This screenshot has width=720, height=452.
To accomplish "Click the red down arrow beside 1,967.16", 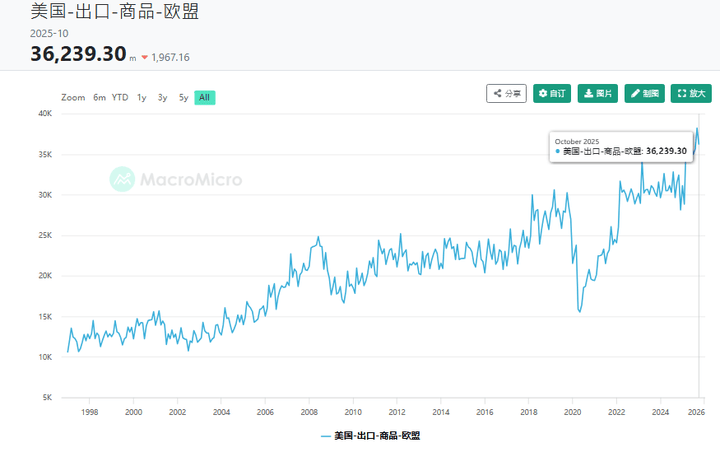I will click(x=145, y=57).
